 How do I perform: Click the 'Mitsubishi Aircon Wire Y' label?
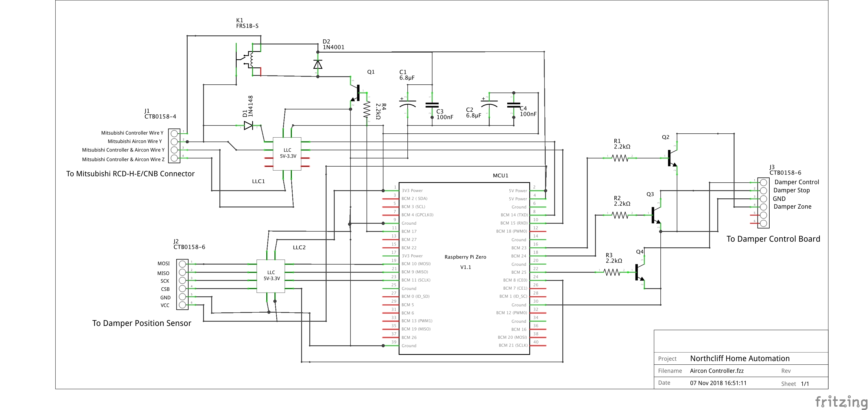(x=134, y=142)
